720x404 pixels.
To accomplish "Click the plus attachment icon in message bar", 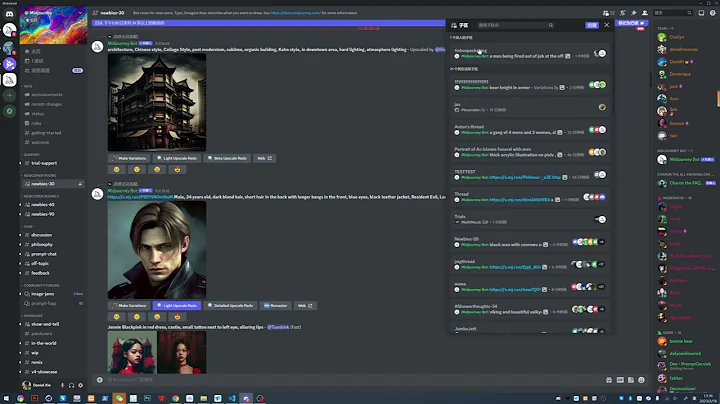I will click(100, 380).
